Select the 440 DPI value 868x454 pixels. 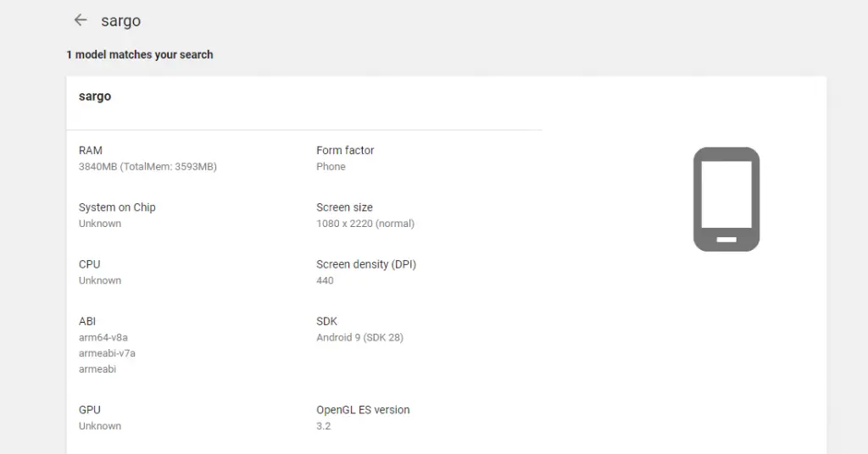(x=325, y=280)
